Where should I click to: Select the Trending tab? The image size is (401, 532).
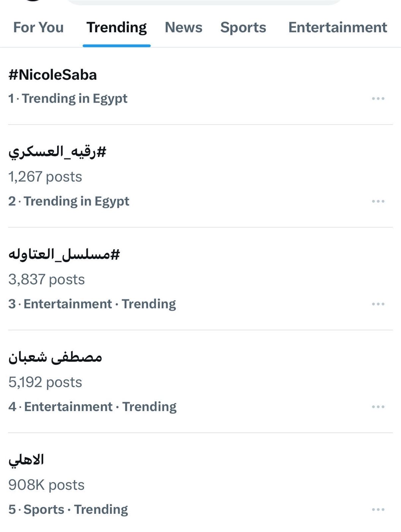[116, 27]
